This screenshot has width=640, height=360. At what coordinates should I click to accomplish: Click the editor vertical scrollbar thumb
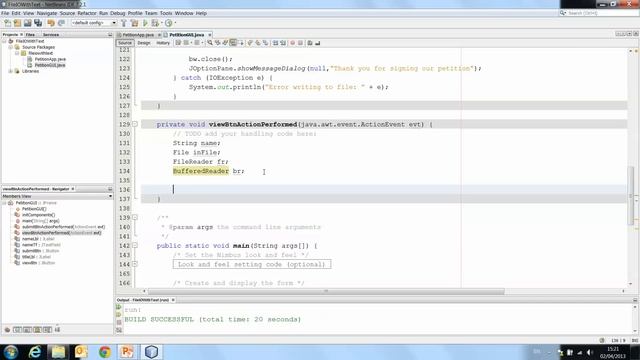[631, 196]
